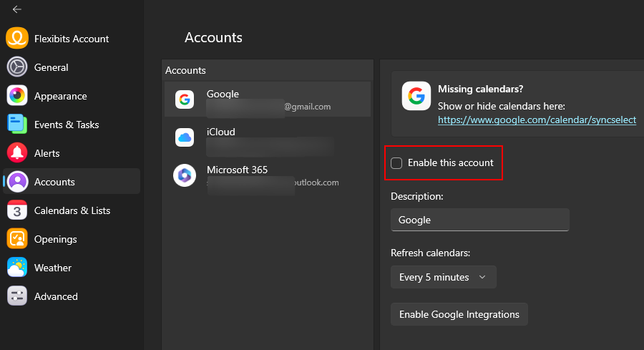Screen dimensions: 644x350
Task: Click the back arrow icon
Action: coord(17,9)
